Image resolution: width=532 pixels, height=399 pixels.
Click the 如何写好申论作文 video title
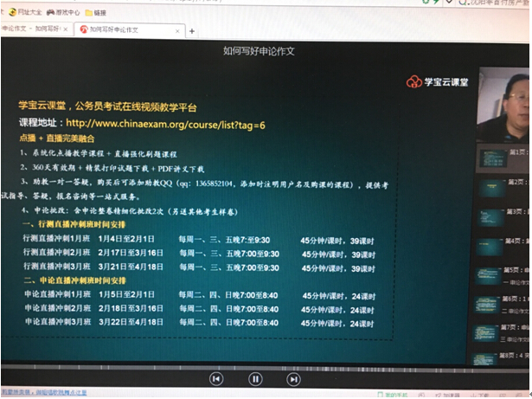259,51
